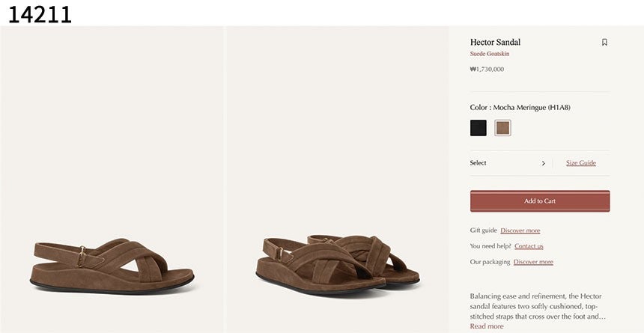Open the Size Guide link
The width and height of the screenshot is (644, 333).
[x=581, y=163]
